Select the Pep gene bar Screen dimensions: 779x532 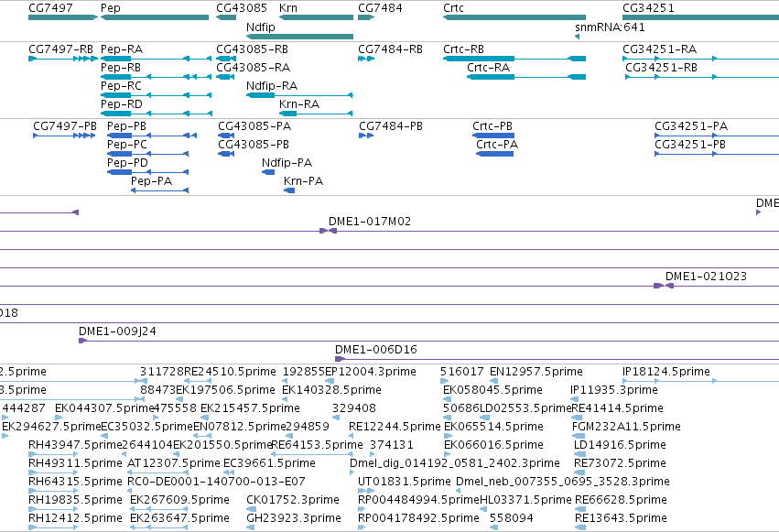coord(155,17)
